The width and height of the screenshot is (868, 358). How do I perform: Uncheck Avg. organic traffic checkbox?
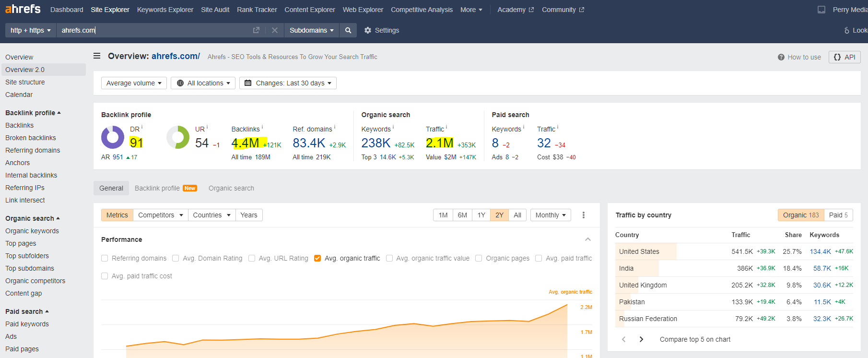[317, 258]
